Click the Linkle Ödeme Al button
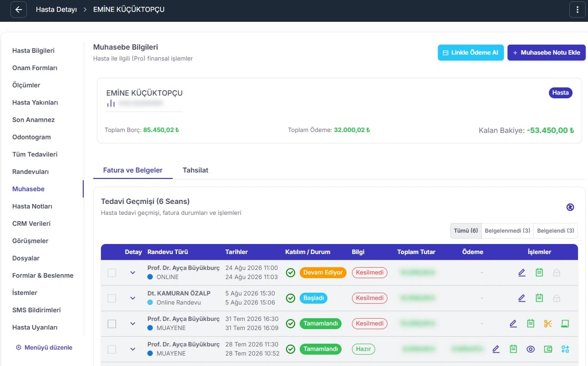This screenshot has height=366, width=588. click(471, 52)
